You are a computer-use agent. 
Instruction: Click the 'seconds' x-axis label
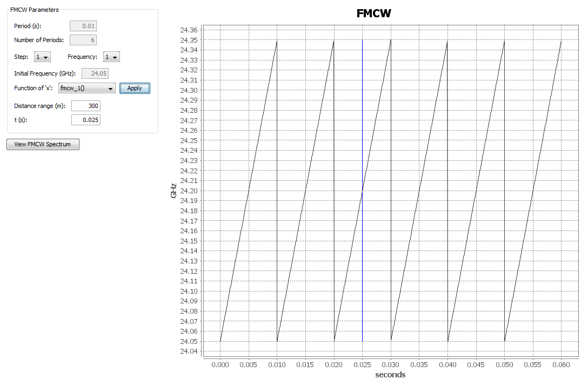click(389, 375)
